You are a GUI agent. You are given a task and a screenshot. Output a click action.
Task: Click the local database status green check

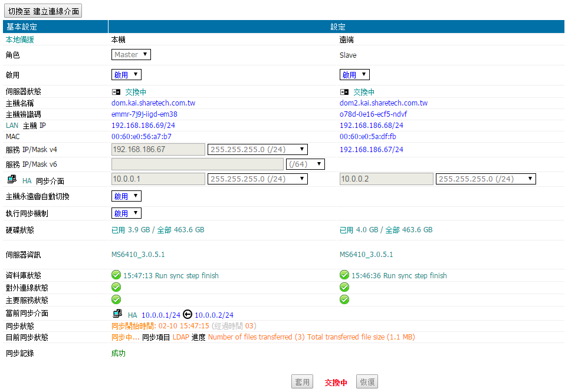116,275
